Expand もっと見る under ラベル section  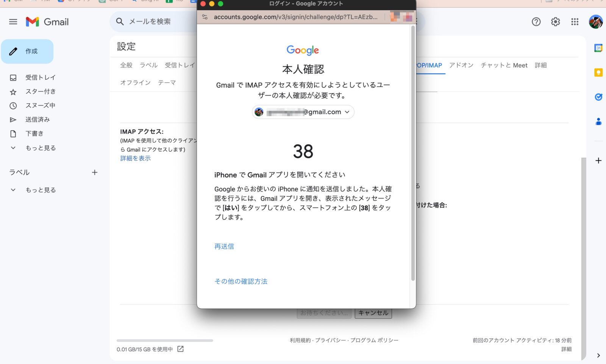coord(40,190)
